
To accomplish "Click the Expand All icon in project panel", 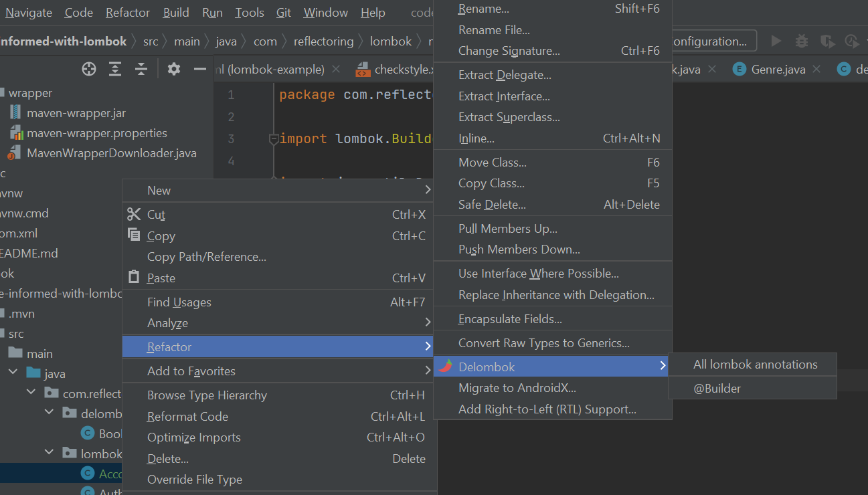I will [115, 69].
